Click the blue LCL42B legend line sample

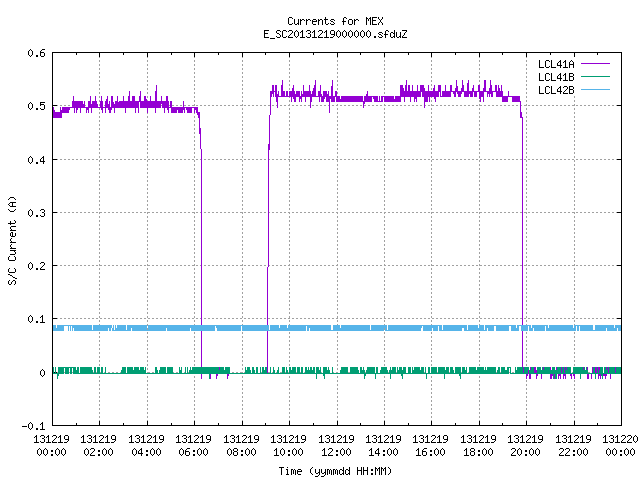pyautogui.click(x=595, y=89)
